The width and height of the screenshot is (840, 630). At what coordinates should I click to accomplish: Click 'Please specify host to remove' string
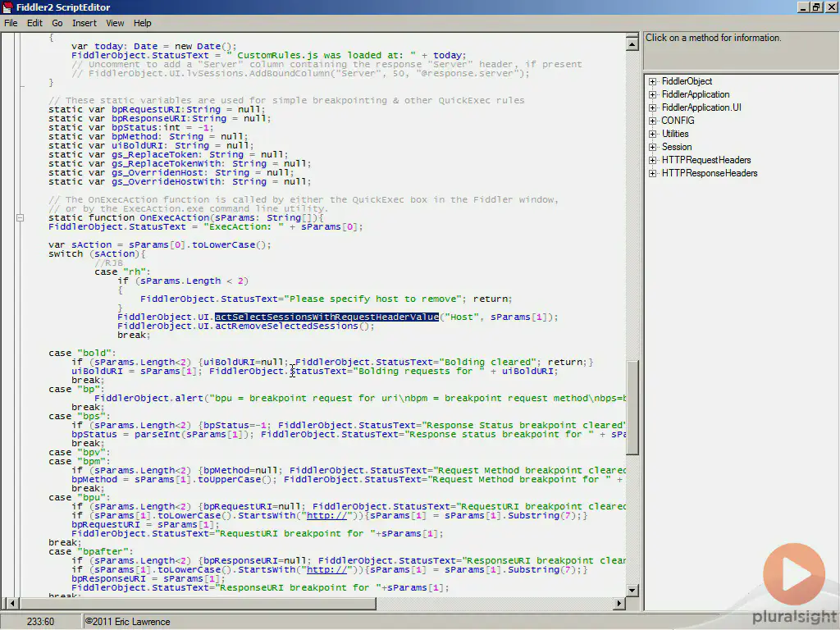[373, 299]
